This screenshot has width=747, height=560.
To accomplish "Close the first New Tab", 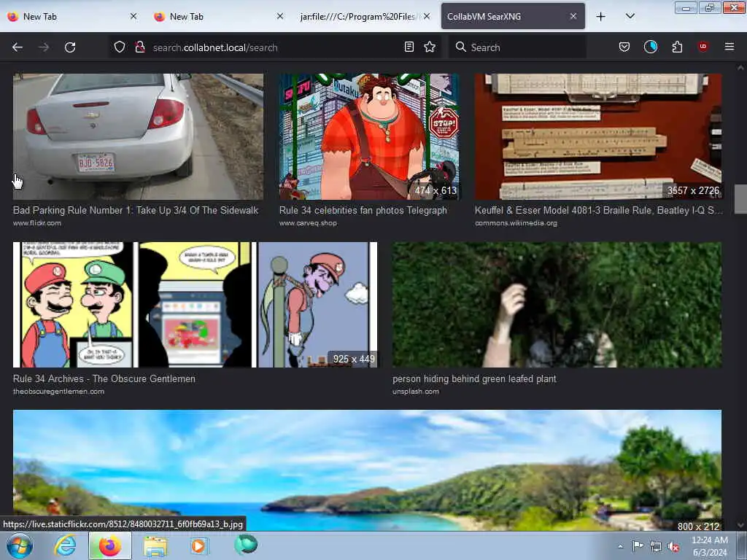I will 133,16.
